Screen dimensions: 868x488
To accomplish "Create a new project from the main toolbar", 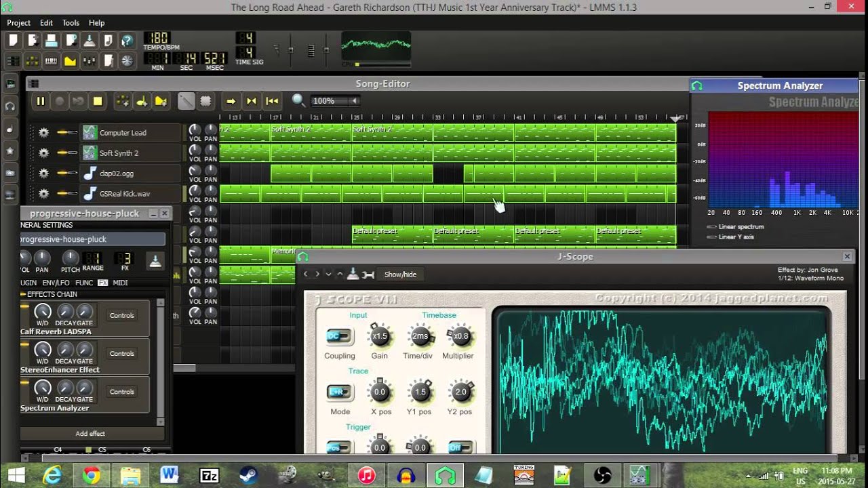I will pyautogui.click(x=13, y=41).
